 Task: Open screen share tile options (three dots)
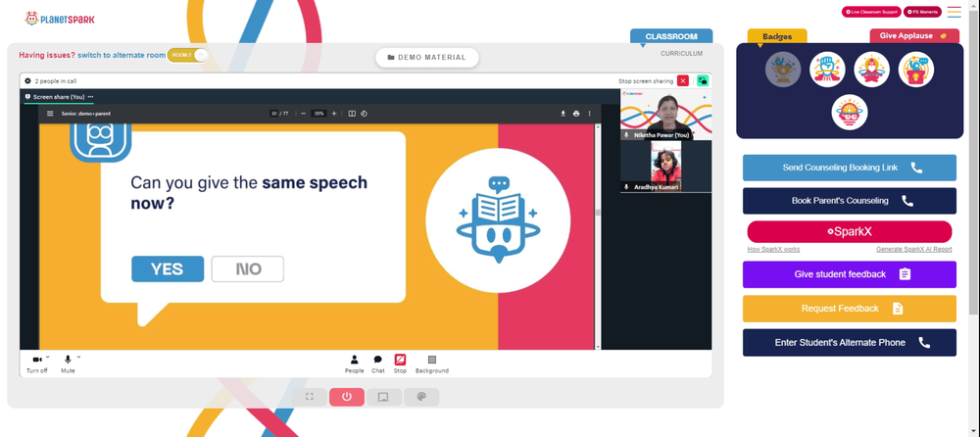click(x=90, y=97)
